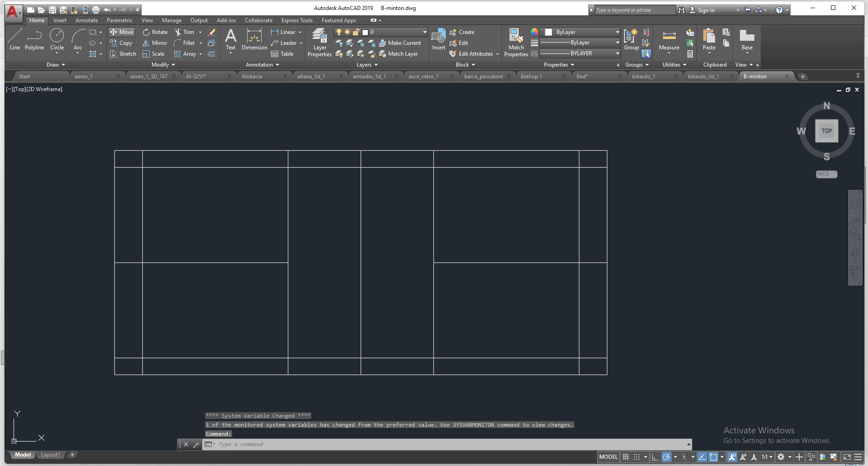
Task: Switch to the Annotate ribbon tab
Action: click(x=86, y=20)
